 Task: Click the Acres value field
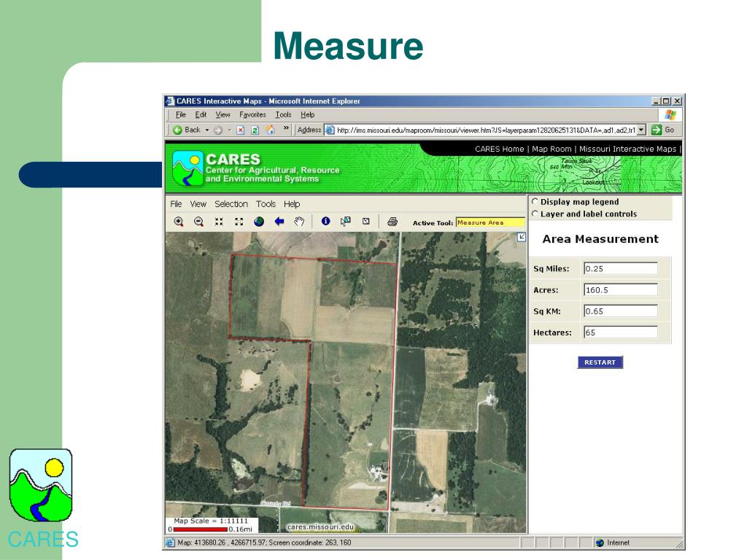620,289
